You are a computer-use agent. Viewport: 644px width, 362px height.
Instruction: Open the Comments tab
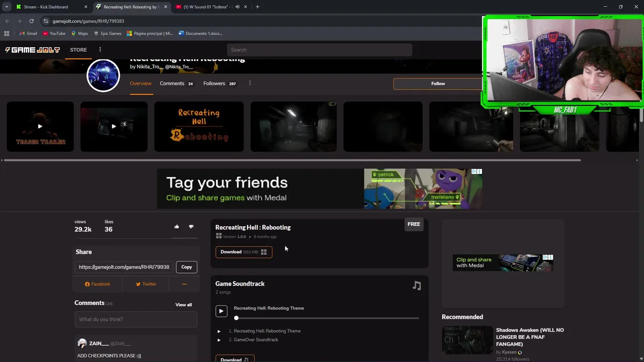(176, 83)
